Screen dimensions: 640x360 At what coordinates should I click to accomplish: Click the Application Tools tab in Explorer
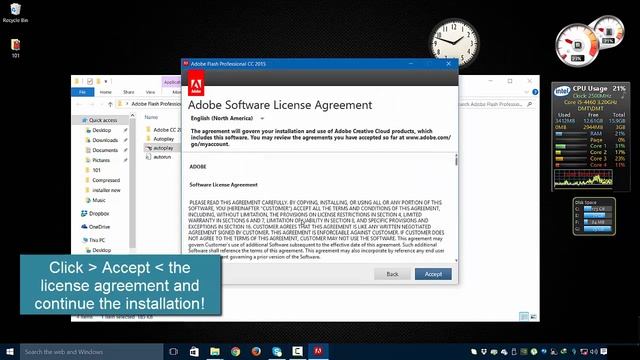tap(171, 82)
